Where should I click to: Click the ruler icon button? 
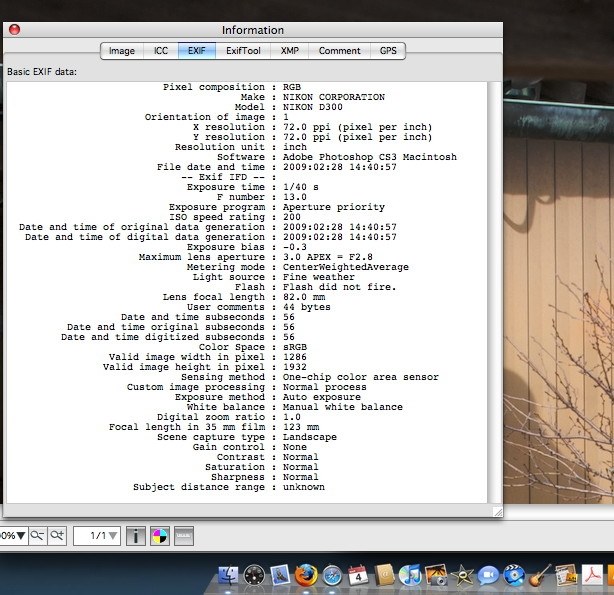184,536
